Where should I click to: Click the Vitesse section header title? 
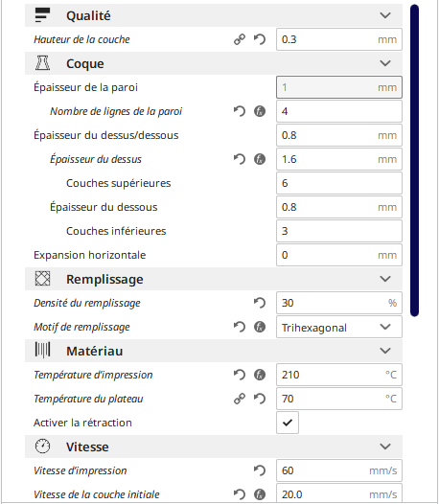[x=87, y=447]
